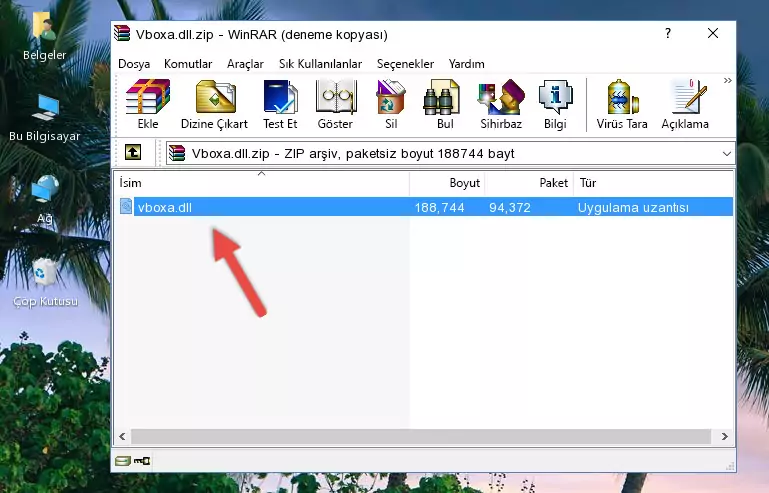Select the Ağ network desktop icon
The image size is (769, 493).
click(x=45, y=199)
